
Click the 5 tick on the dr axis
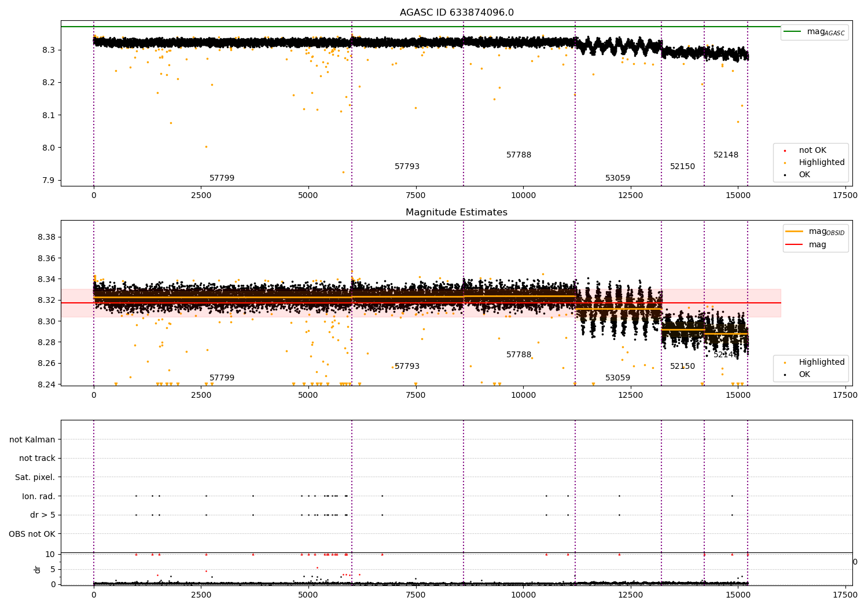point(53,569)
